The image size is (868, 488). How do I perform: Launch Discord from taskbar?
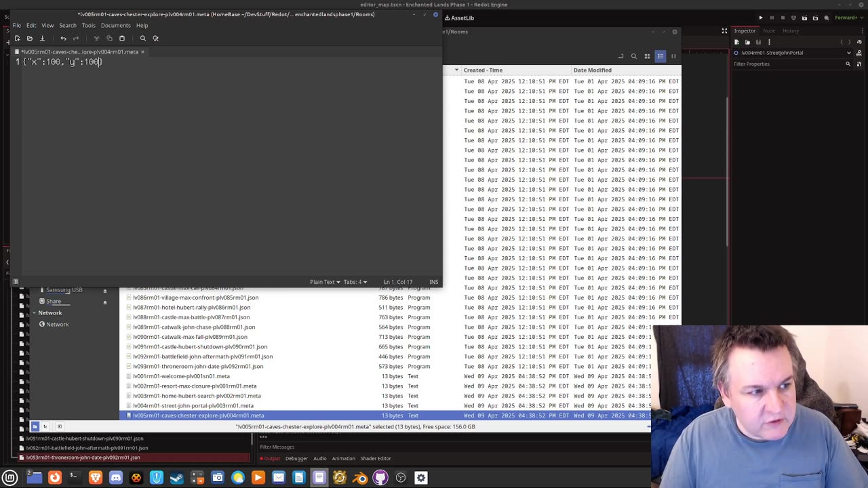point(116,478)
